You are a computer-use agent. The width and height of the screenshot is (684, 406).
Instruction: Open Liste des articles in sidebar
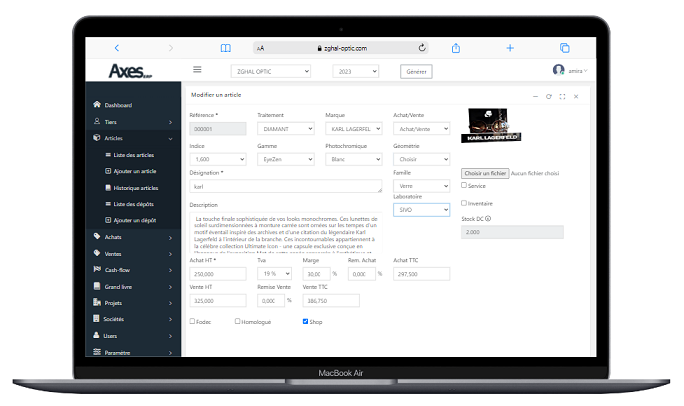click(133, 155)
